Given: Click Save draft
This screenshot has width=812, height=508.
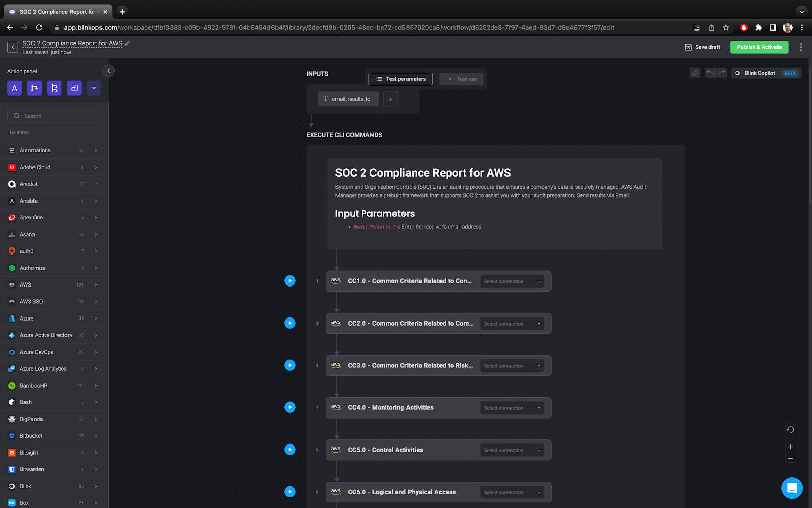Looking at the screenshot, I should pos(702,47).
